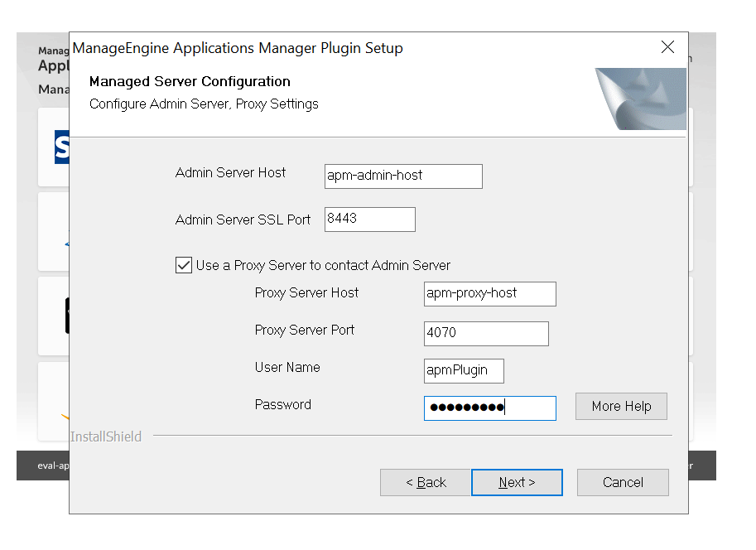
Task: Click the Admin Server SSL Port field
Action: pyautogui.click(x=370, y=219)
